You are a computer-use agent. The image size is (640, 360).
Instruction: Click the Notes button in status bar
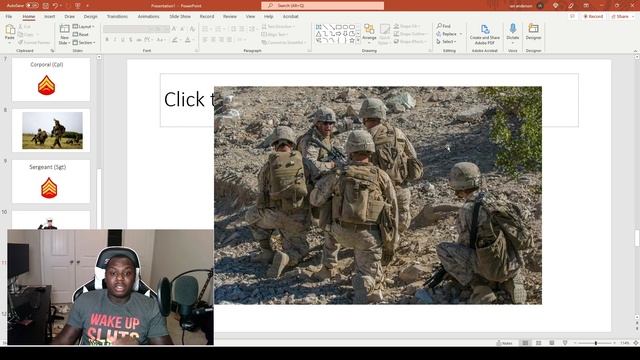pyautogui.click(x=504, y=343)
